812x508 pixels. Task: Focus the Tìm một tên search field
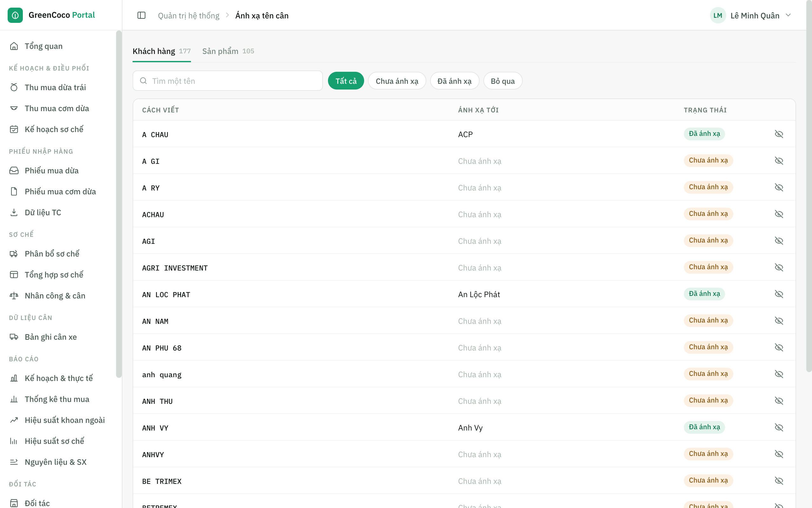pos(227,81)
